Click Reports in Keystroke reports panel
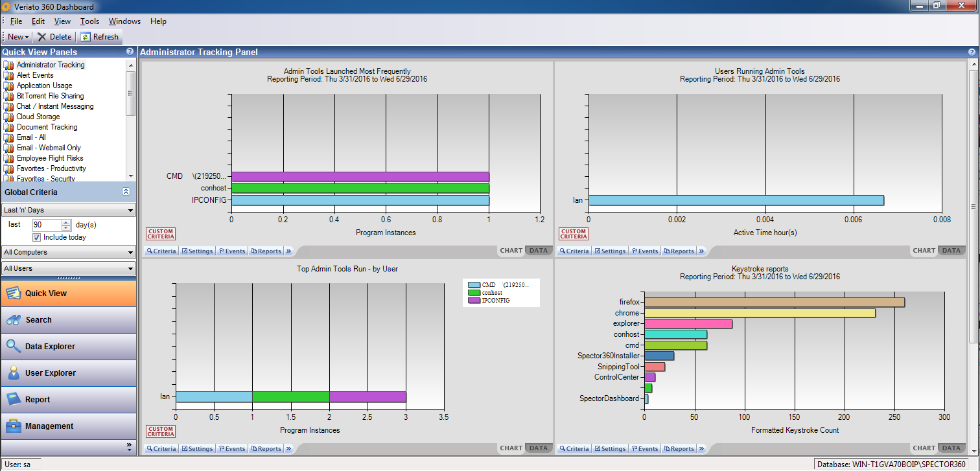The image size is (980, 471). (679, 449)
